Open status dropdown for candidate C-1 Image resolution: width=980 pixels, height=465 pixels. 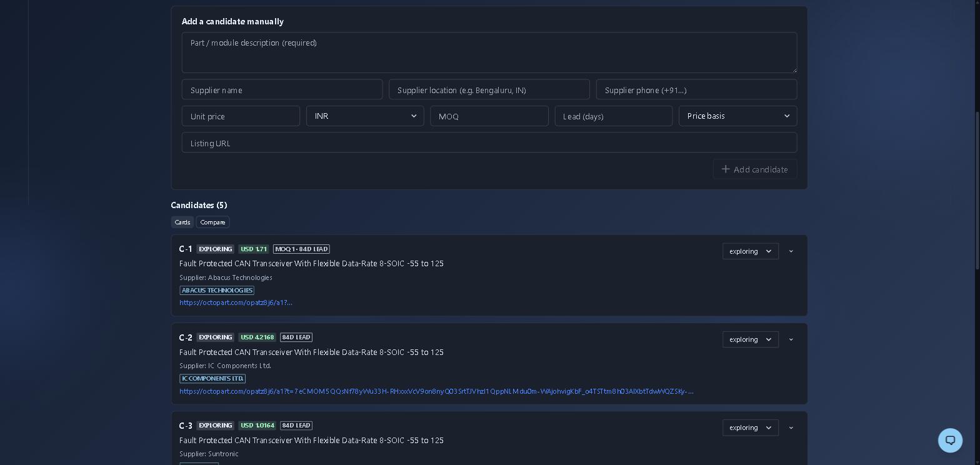click(750, 251)
